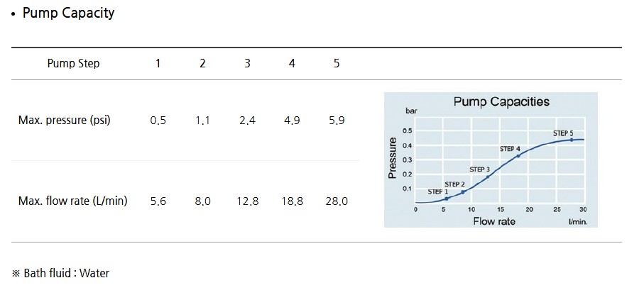Viewport: 644px width, 290px height.
Task: Click the STEP 5 point on the curve
Action: tap(571, 140)
